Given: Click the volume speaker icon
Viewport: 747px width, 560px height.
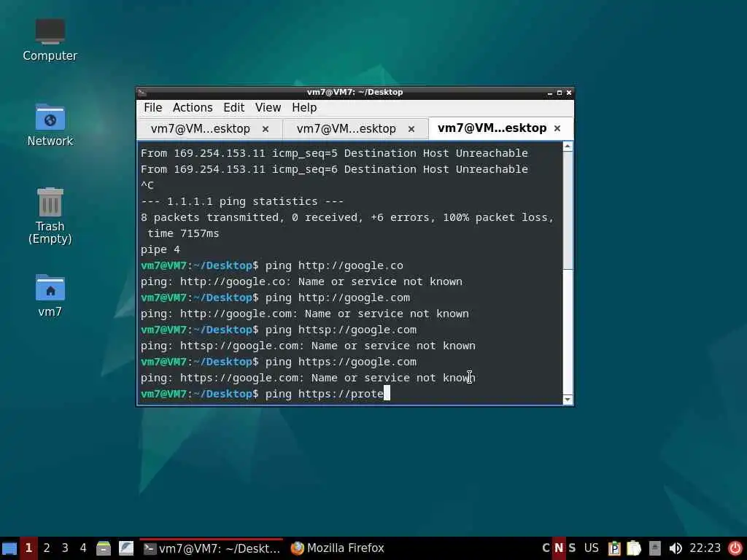Looking at the screenshot, I should tap(675, 548).
